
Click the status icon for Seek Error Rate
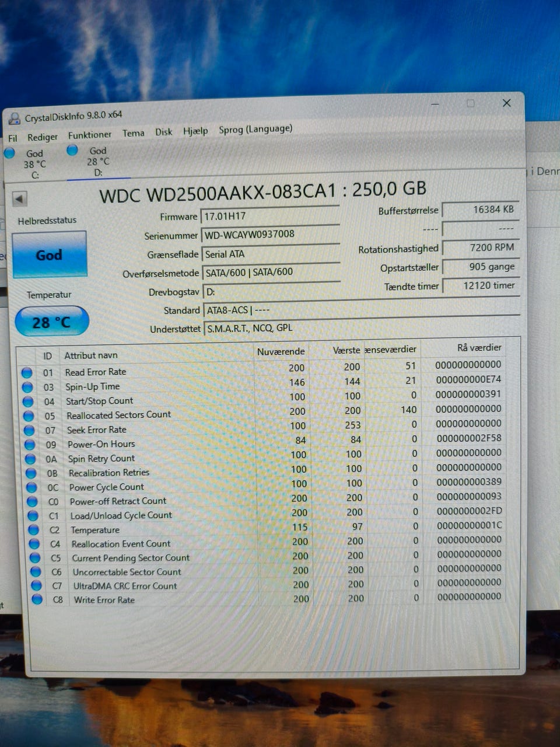click(x=29, y=430)
